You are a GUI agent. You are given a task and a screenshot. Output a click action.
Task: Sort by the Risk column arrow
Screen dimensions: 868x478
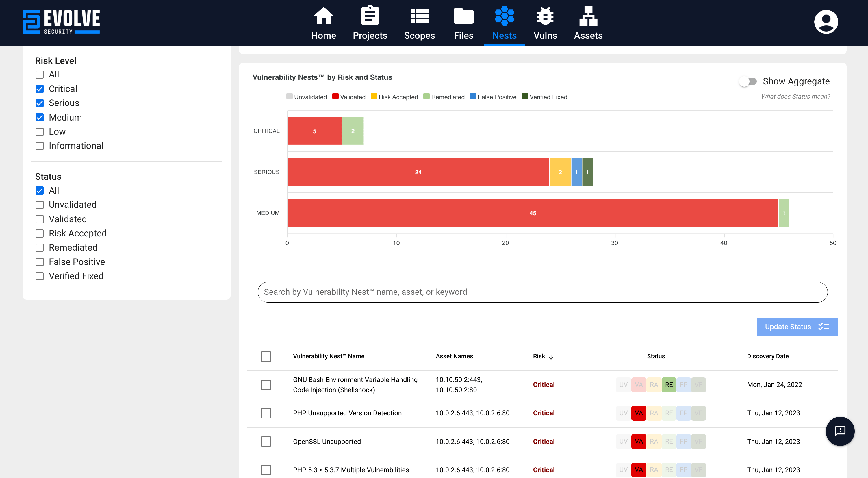pyautogui.click(x=551, y=357)
